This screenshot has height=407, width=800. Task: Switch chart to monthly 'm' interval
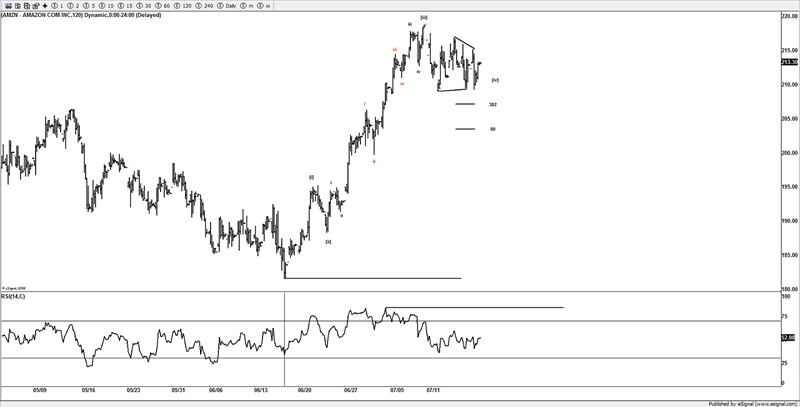[x=246, y=6]
